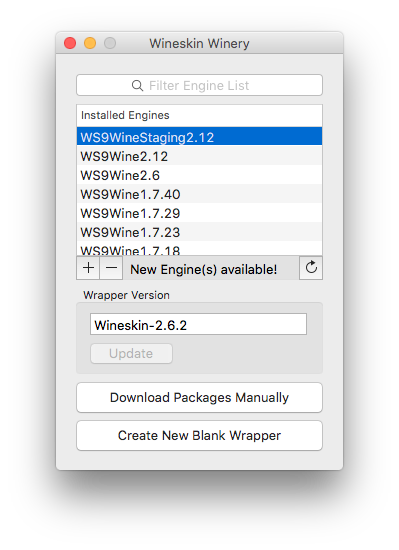Open Download Packages Manually
Image resolution: width=399 pixels, height=550 pixels.
(x=200, y=397)
